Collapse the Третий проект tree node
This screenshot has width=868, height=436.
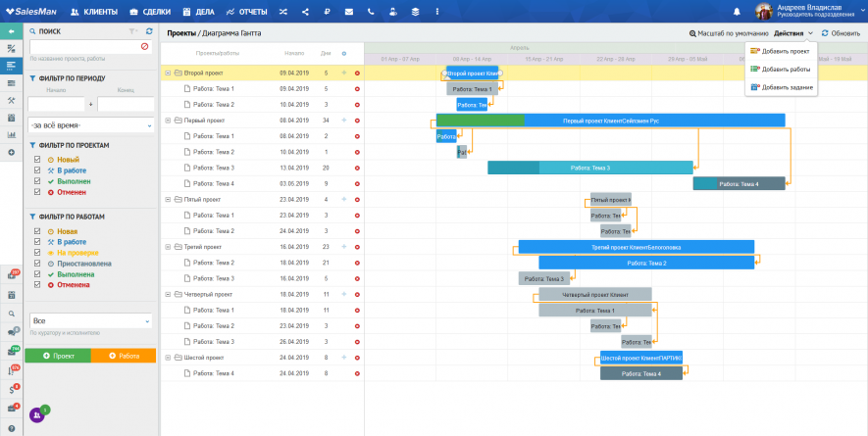coord(168,247)
